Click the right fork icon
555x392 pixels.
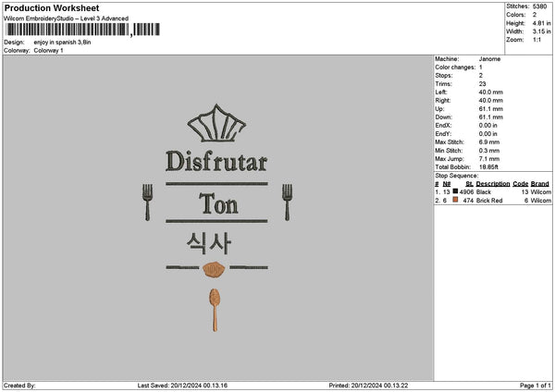[x=287, y=202]
